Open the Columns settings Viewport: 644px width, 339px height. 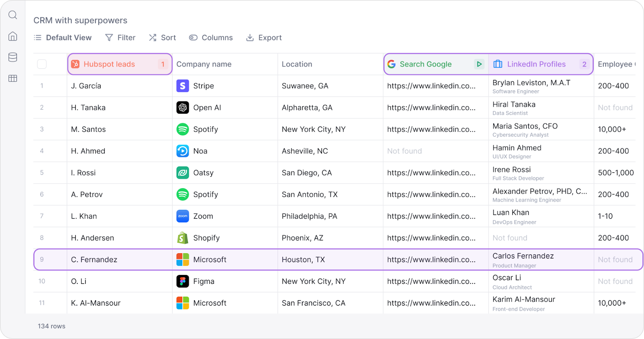coord(211,37)
